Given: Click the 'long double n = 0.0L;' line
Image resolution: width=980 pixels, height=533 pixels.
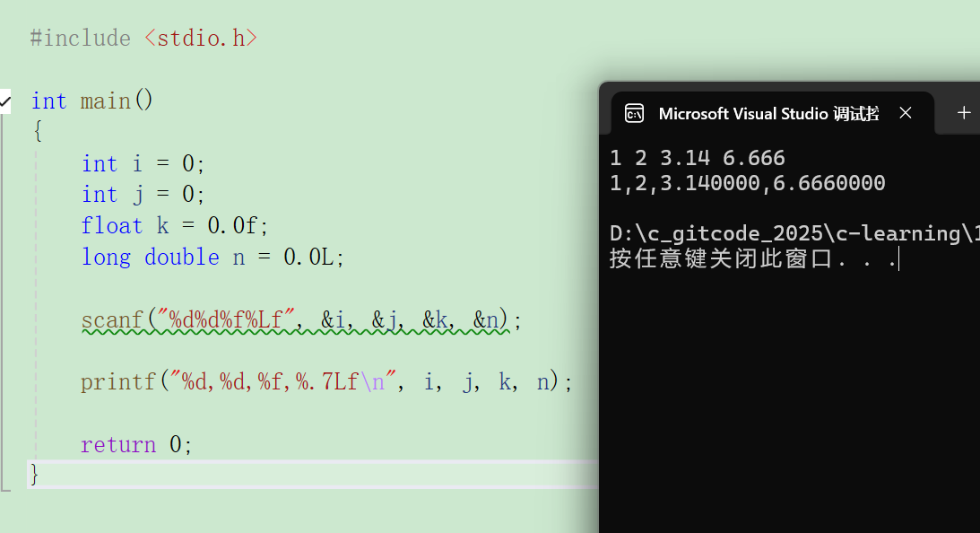Looking at the screenshot, I should pyautogui.click(x=212, y=257).
